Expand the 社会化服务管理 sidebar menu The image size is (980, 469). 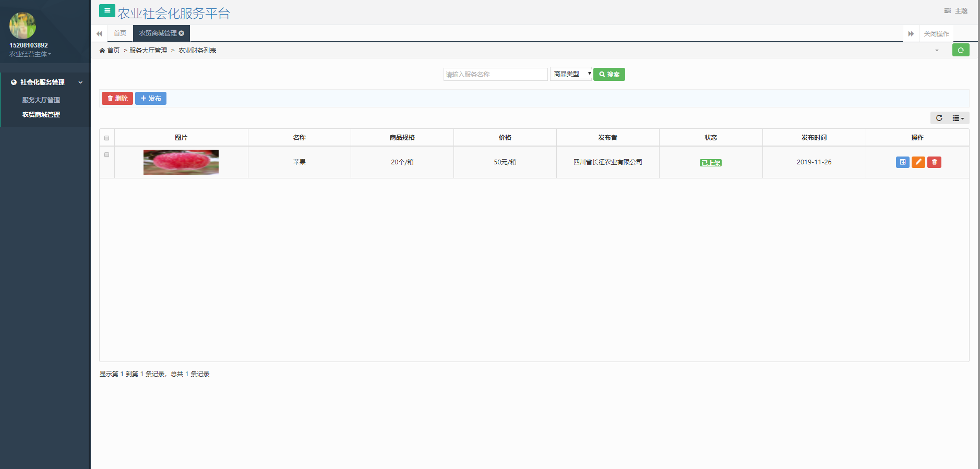(x=45, y=82)
